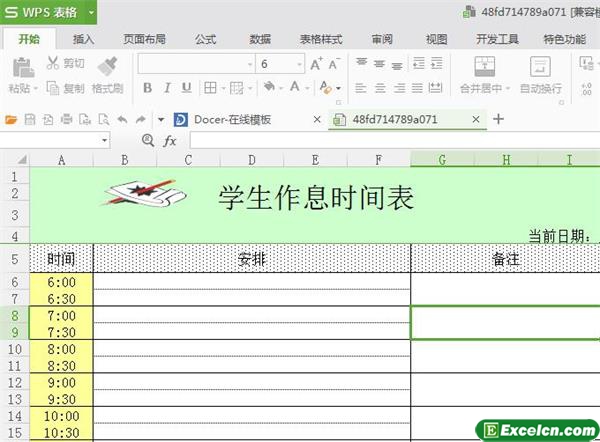This screenshot has height=442, width=600.
Task: Click the Cut (剪切) scissors icon
Action: coord(52,63)
